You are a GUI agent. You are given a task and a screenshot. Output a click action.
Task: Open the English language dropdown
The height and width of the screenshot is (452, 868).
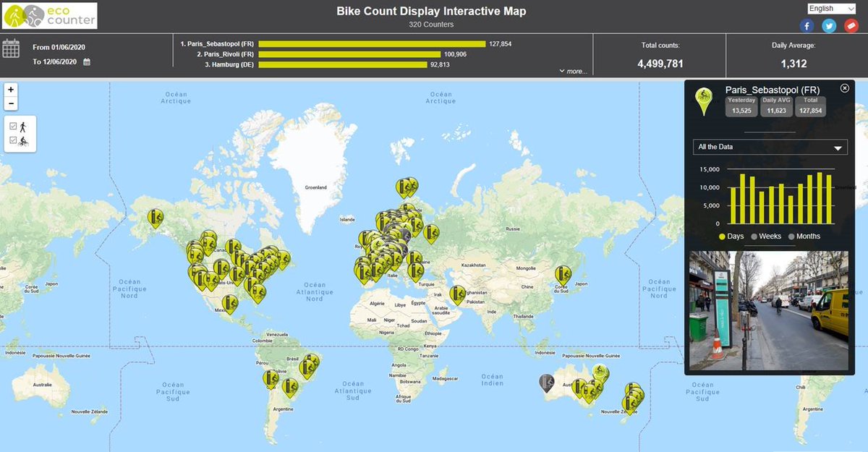(830, 8)
